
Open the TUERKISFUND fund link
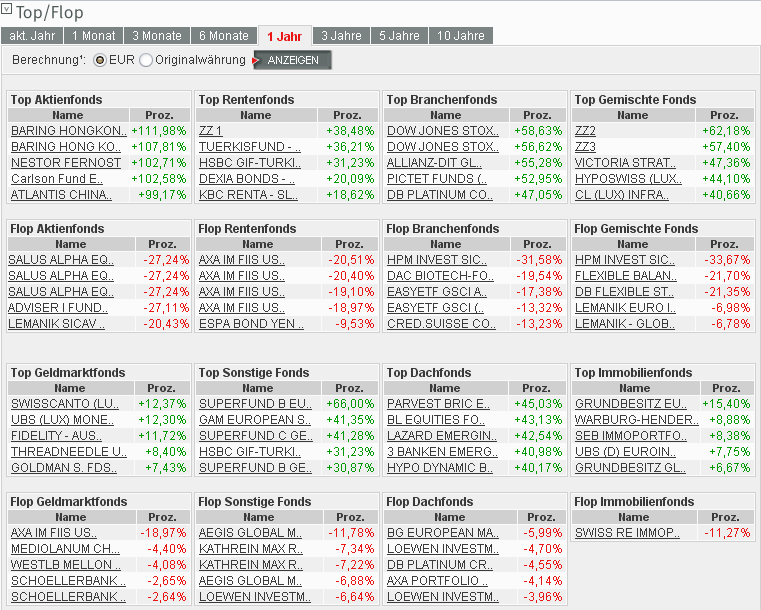[x=250, y=146]
